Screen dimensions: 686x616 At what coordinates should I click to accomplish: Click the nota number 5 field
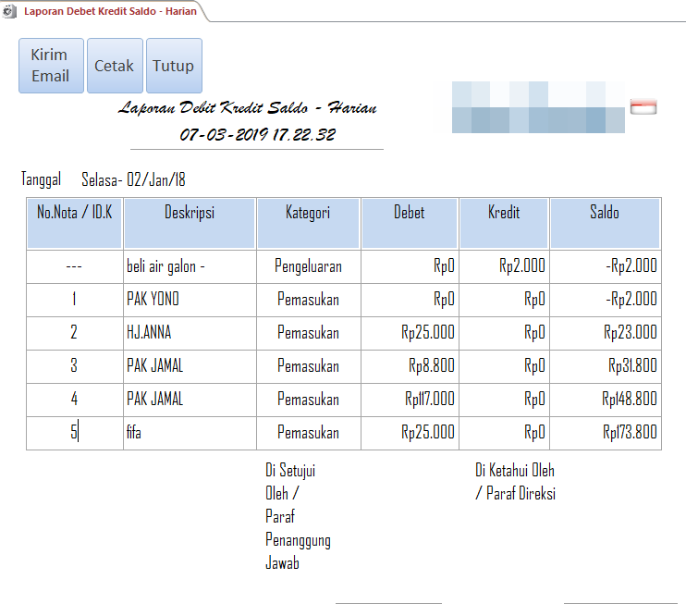coord(74,433)
